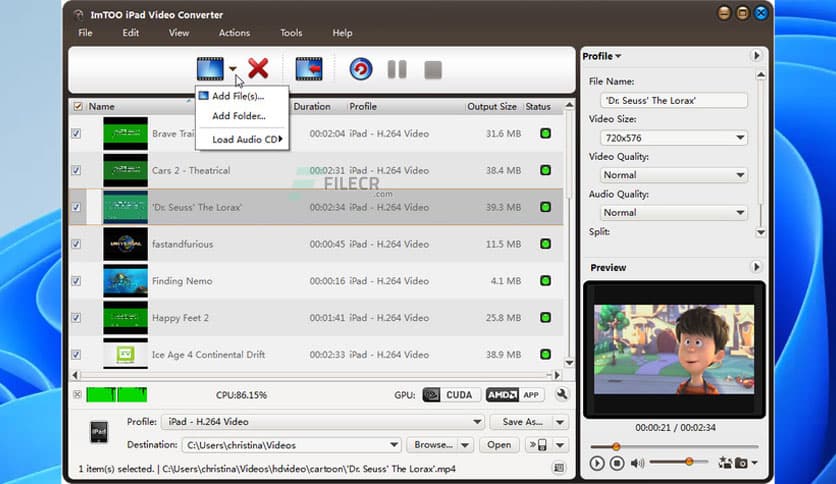Screen dimensions: 836x484
Task: Uncheck the Cars 2 - Theatrical checkbox
Action: tap(76, 171)
